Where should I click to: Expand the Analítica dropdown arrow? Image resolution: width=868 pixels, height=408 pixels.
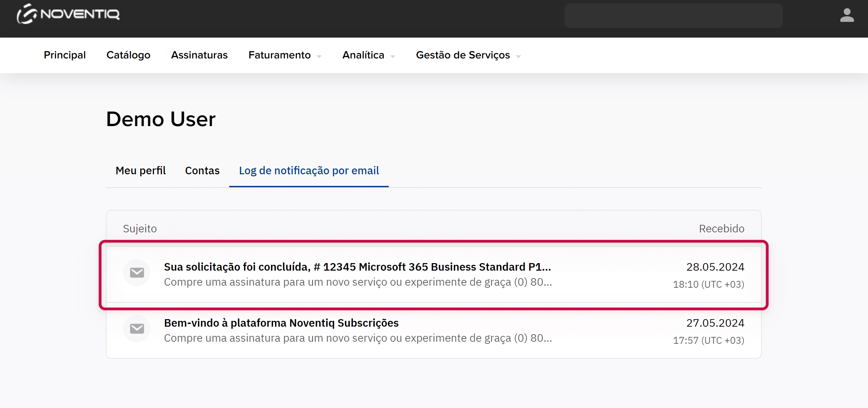pyautogui.click(x=393, y=57)
